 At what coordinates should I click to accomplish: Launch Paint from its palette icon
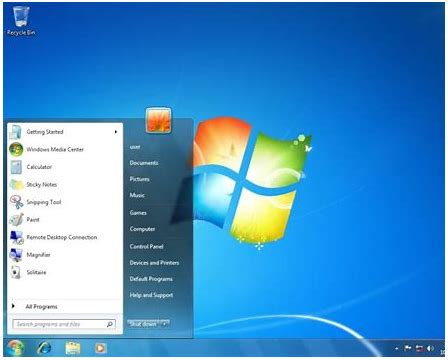16,220
